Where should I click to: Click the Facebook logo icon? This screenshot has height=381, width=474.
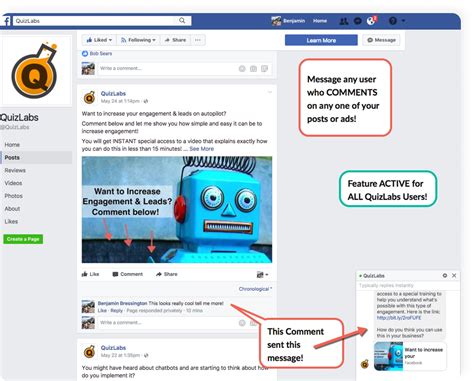point(7,21)
